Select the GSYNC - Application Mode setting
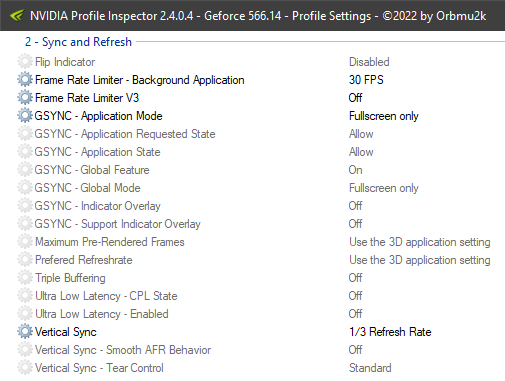 98,116
